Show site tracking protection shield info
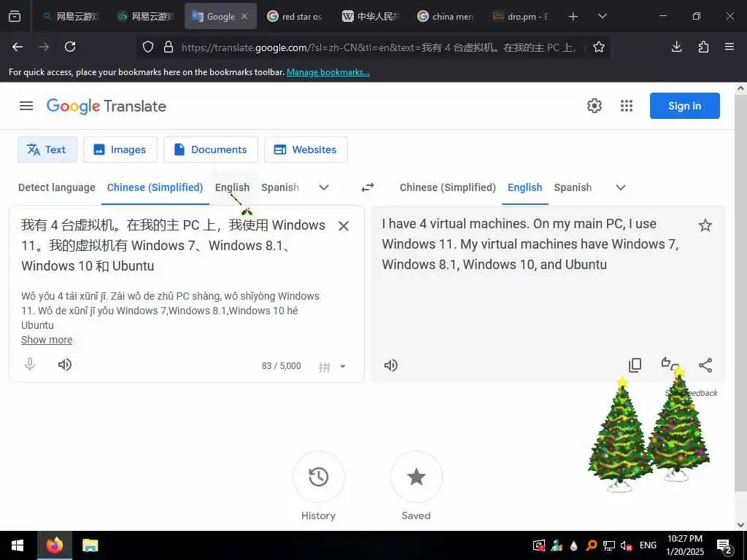This screenshot has height=560, width=747. point(148,47)
